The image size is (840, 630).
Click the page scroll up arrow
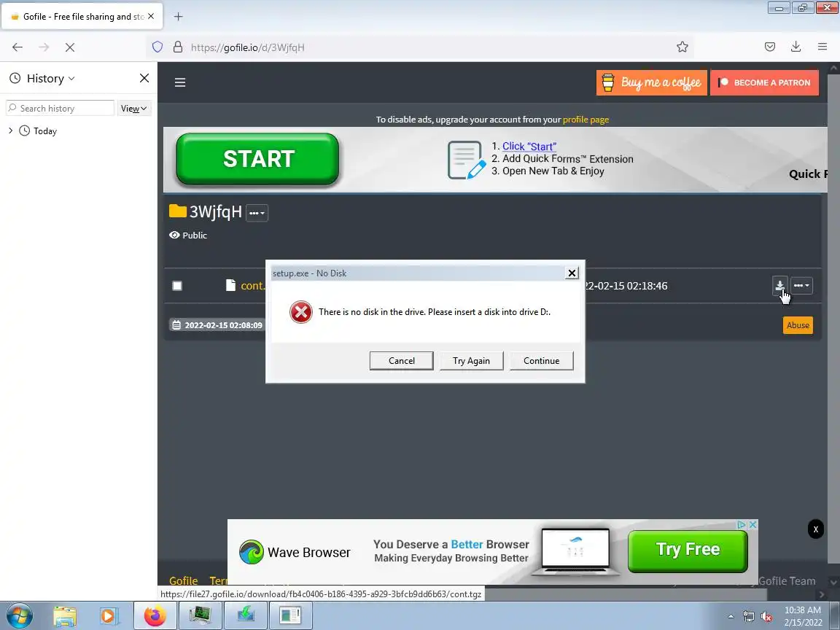click(833, 68)
